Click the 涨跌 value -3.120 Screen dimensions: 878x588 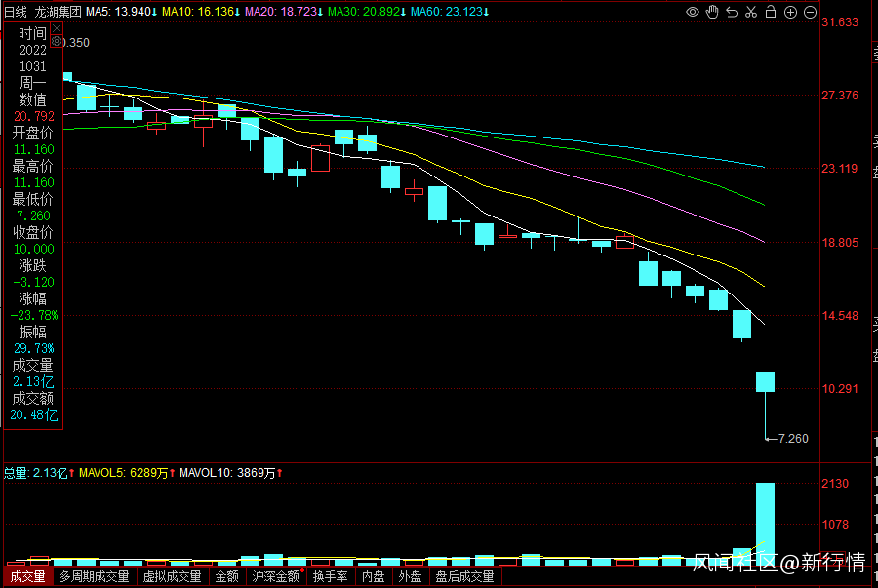(33, 282)
